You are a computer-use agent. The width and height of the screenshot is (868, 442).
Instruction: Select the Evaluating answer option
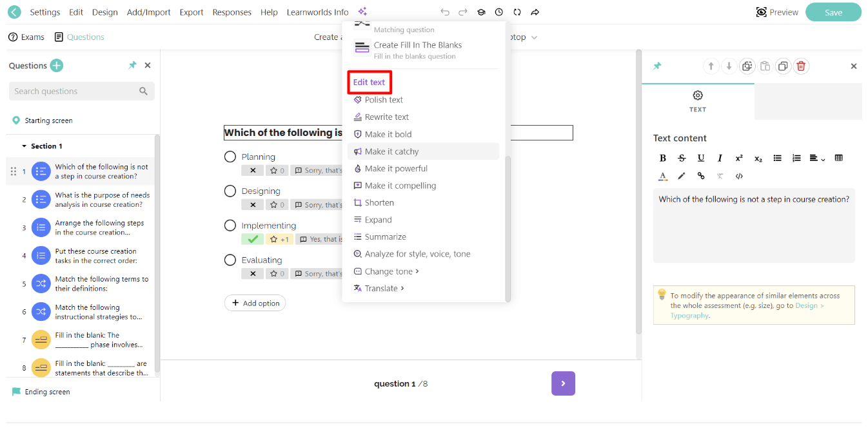click(230, 260)
